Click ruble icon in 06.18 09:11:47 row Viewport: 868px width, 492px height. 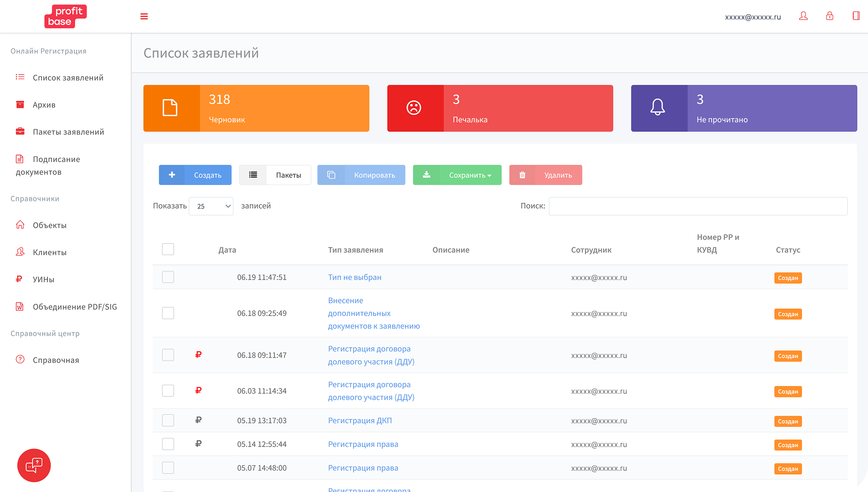(x=198, y=355)
